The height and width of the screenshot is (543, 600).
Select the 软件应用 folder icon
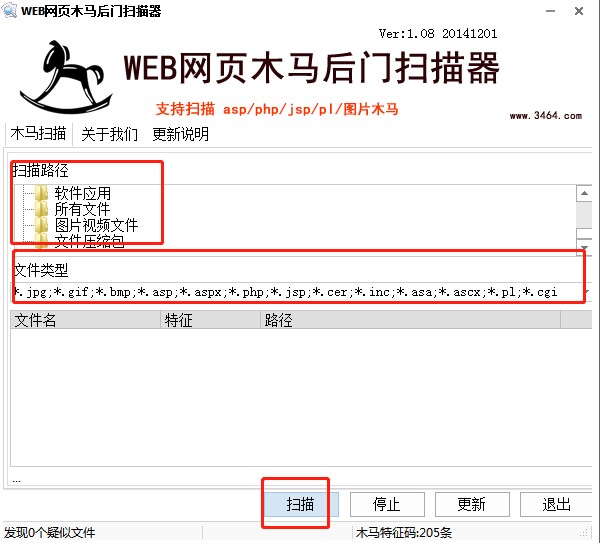point(41,193)
